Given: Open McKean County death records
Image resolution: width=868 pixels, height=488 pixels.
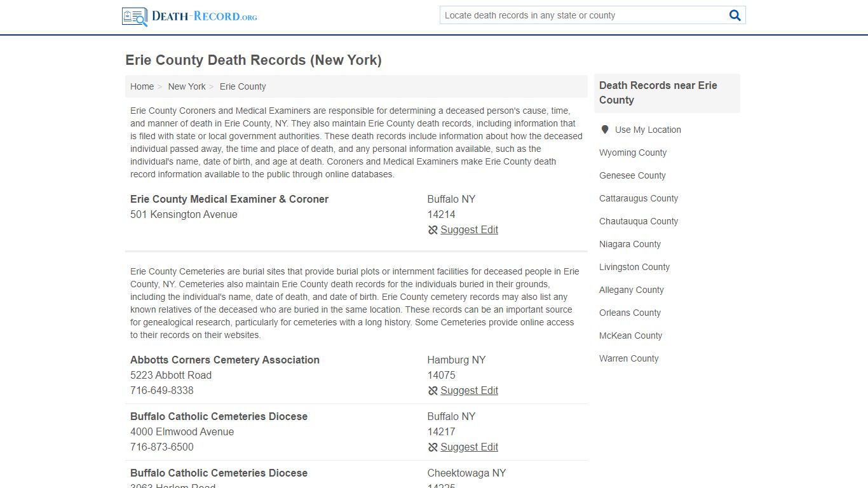Looking at the screenshot, I should point(630,335).
